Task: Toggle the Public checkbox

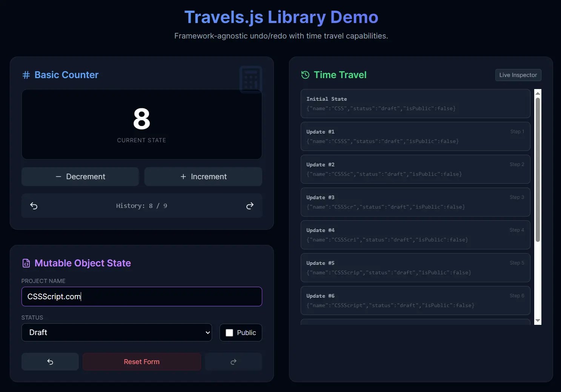Action: [229, 332]
